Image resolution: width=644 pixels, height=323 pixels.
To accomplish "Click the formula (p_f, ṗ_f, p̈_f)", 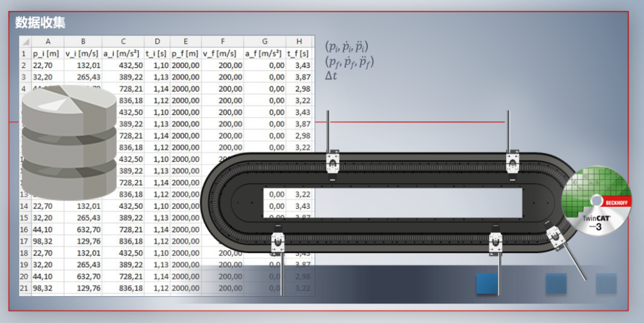I will coord(349,61).
